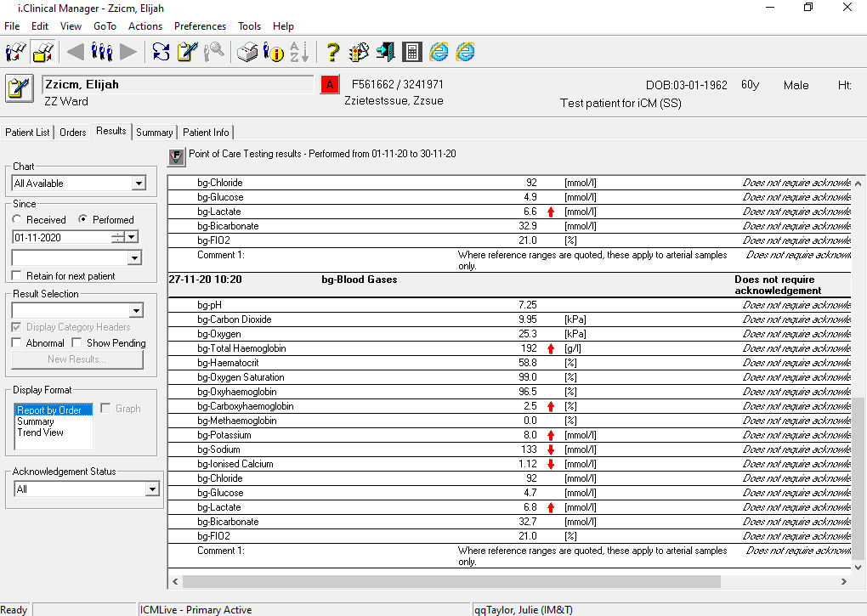Open the Acknowledgement Status dropdown

152,489
